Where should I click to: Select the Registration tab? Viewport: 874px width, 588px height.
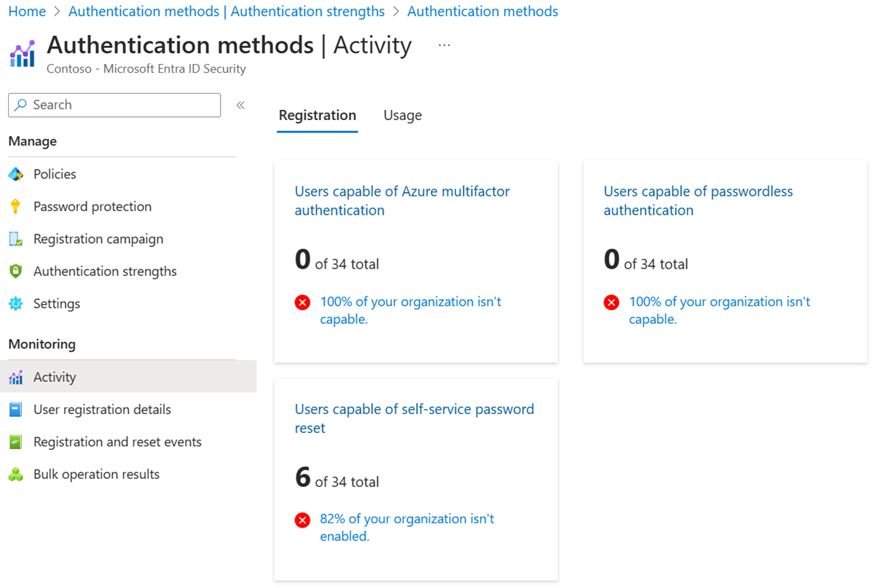(317, 115)
